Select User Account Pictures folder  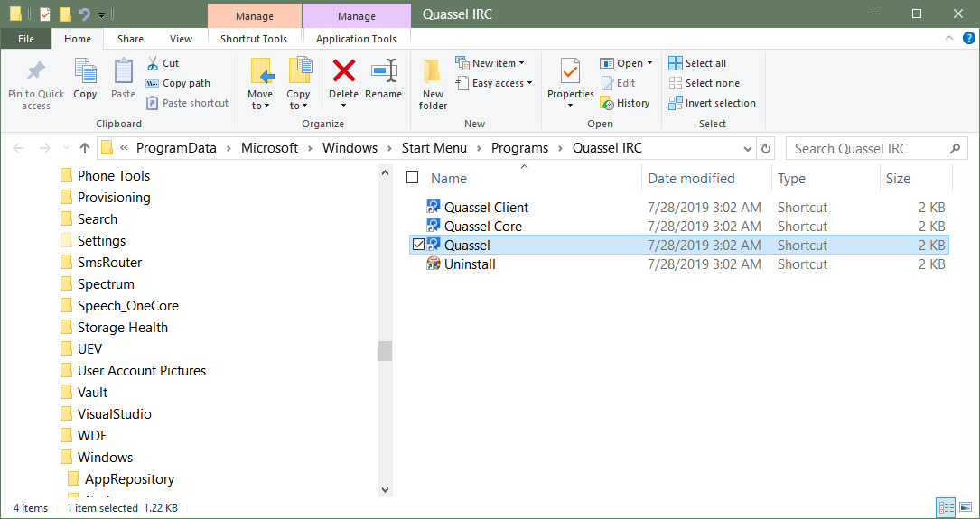click(x=133, y=371)
